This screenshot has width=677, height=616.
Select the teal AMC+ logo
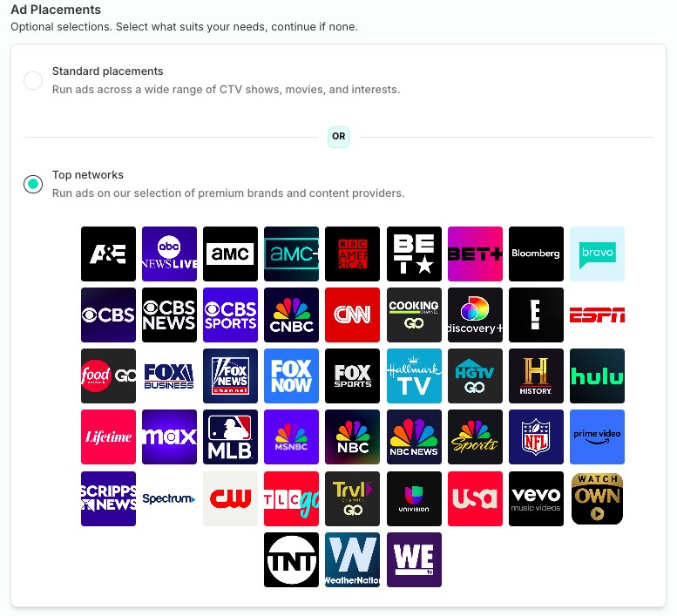[291, 254]
